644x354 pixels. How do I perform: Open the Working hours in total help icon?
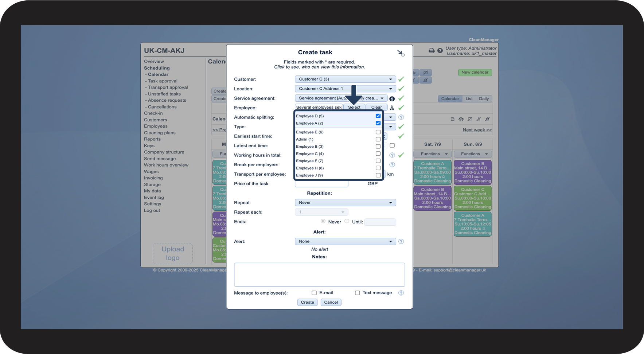click(392, 155)
